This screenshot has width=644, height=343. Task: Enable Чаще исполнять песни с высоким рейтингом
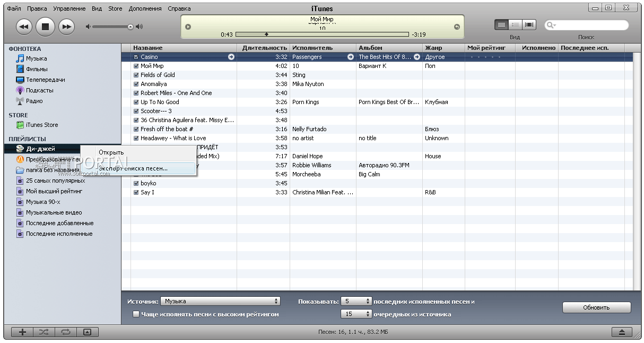136,314
